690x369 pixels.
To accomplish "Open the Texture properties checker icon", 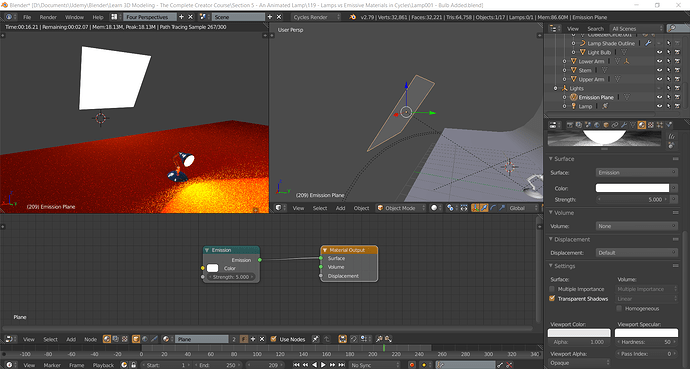I will [650, 125].
